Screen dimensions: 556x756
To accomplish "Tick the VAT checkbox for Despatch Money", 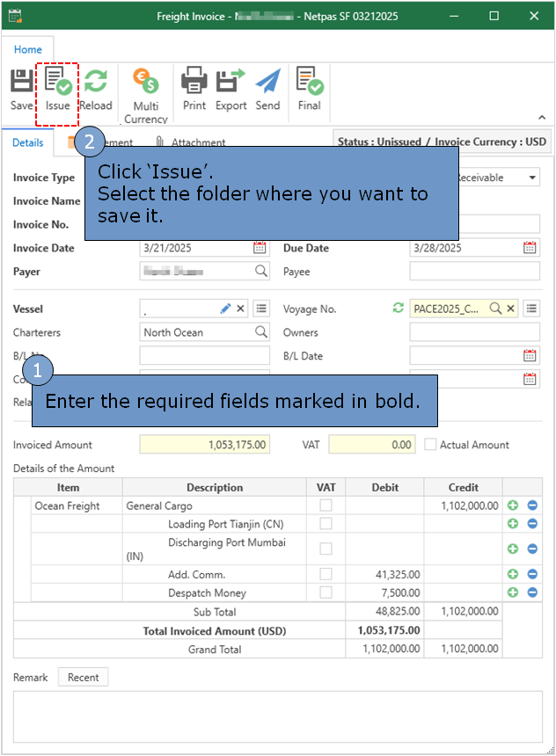I will [x=326, y=593].
